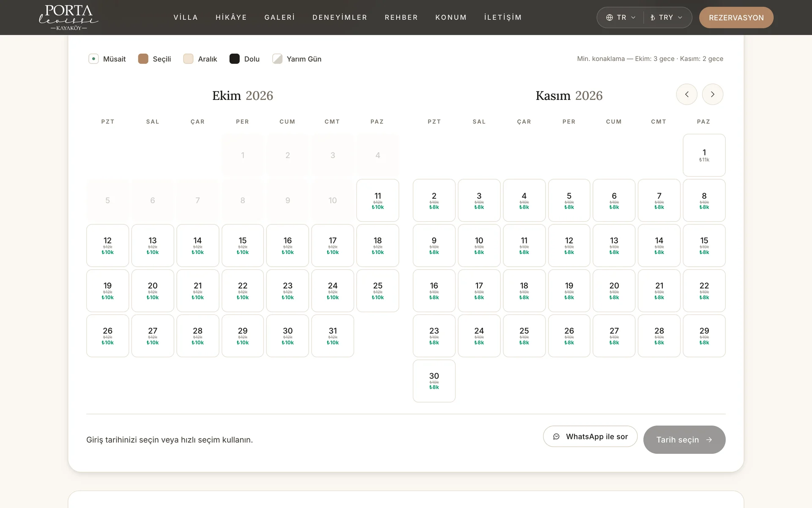Click the Porta Levissi Kayaköy logo
The height and width of the screenshot is (508, 812).
click(x=69, y=17)
